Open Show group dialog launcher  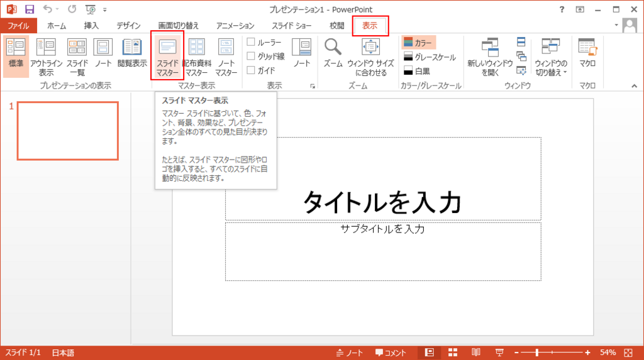313,86
